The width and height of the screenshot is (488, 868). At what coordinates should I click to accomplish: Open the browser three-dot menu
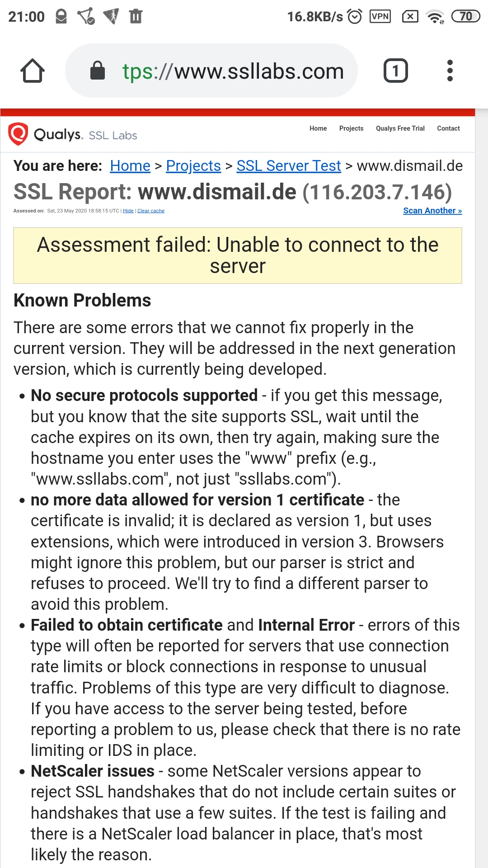click(450, 71)
